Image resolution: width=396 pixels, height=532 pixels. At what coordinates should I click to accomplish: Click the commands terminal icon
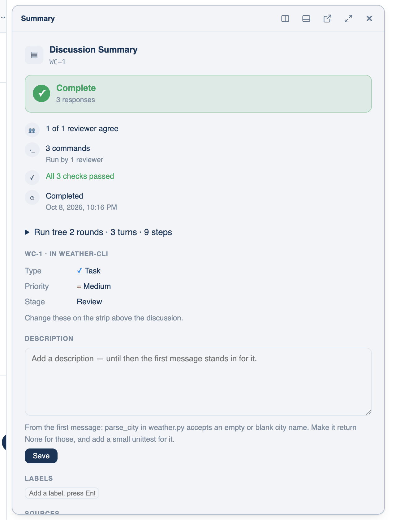coord(32,150)
